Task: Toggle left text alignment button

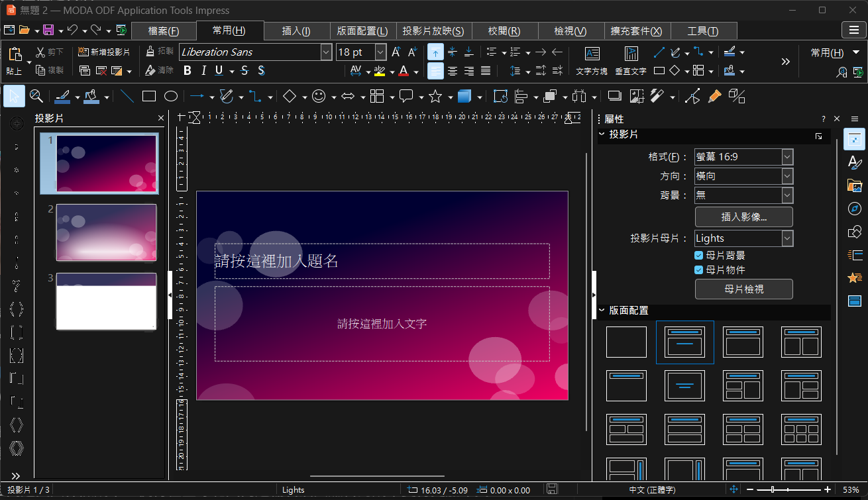Action: pyautogui.click(x=435, y=71)
